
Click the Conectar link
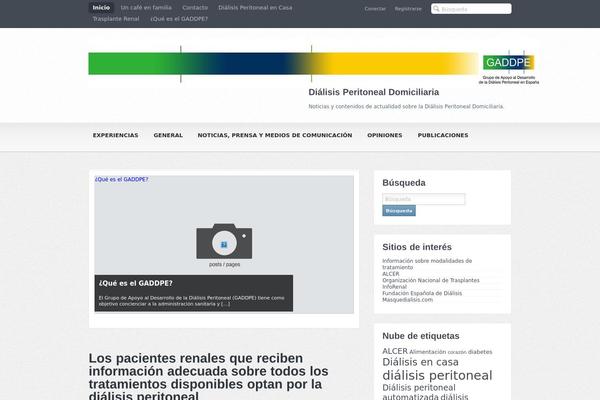(x=375, y=8)
